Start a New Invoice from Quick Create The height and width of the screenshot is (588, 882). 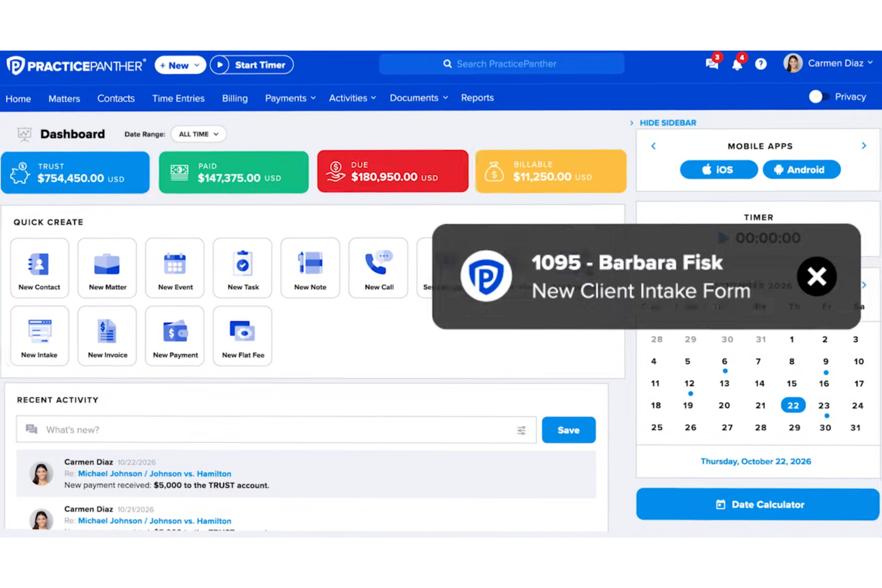tap(107, 335)
